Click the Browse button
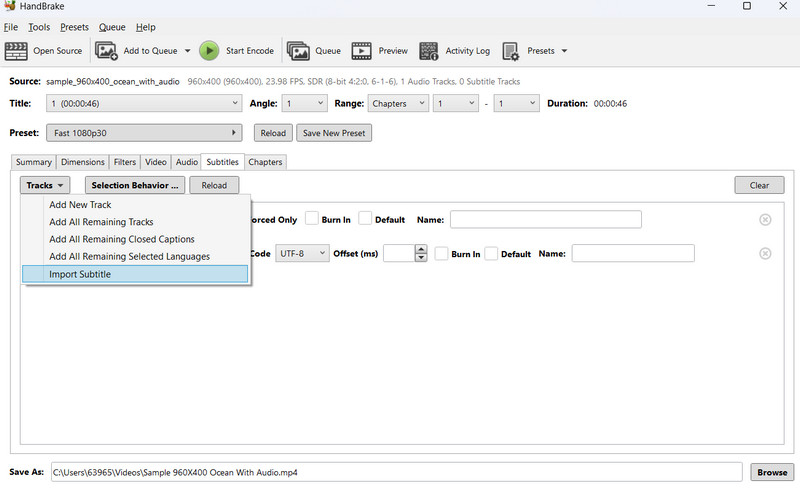800x491 pixels. point(771,472)
